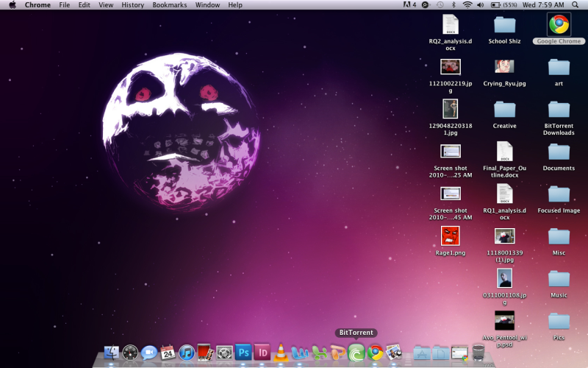Select Crying_Ryu.jpg image file

click(504, 67)
